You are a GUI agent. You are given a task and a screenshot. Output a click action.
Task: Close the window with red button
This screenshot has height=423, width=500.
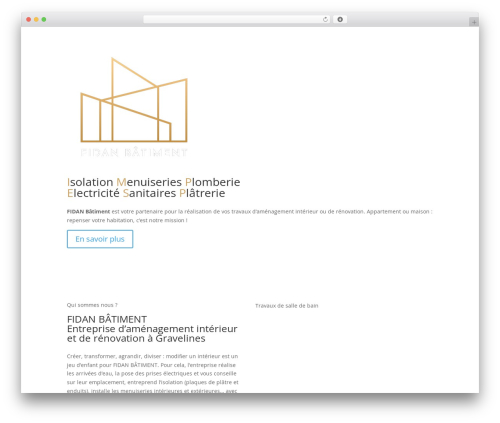(x=29, y=20)
